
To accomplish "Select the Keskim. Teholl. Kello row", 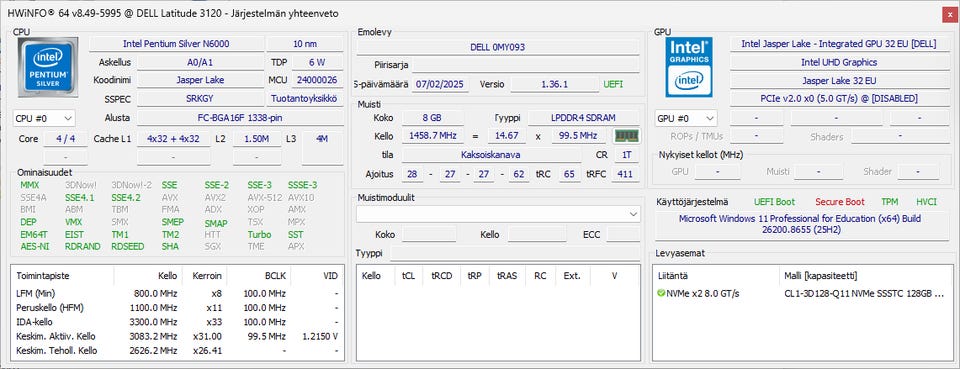I will (178, 351).
